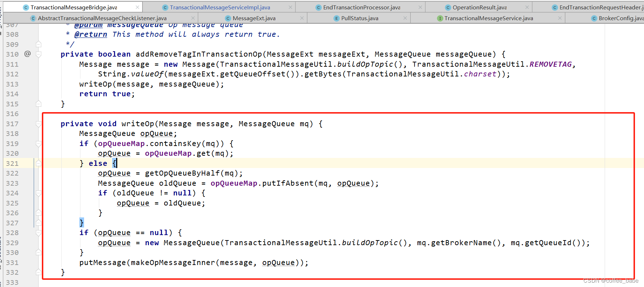Click writeOp call on line 313
Screen dimensions: 644x287
pyautogui.click(x=96, y=84)
